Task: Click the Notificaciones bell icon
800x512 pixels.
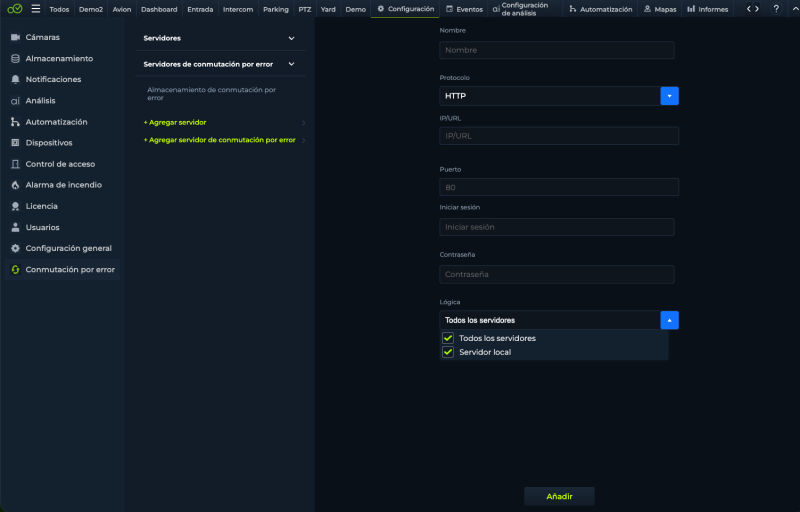Action: click(15, 80)
